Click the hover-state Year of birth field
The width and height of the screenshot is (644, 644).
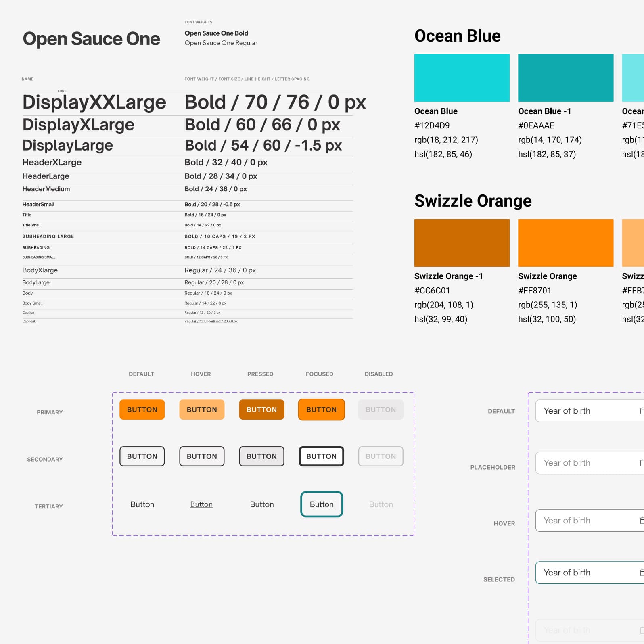pyautogui.click(x=590, y=521)
